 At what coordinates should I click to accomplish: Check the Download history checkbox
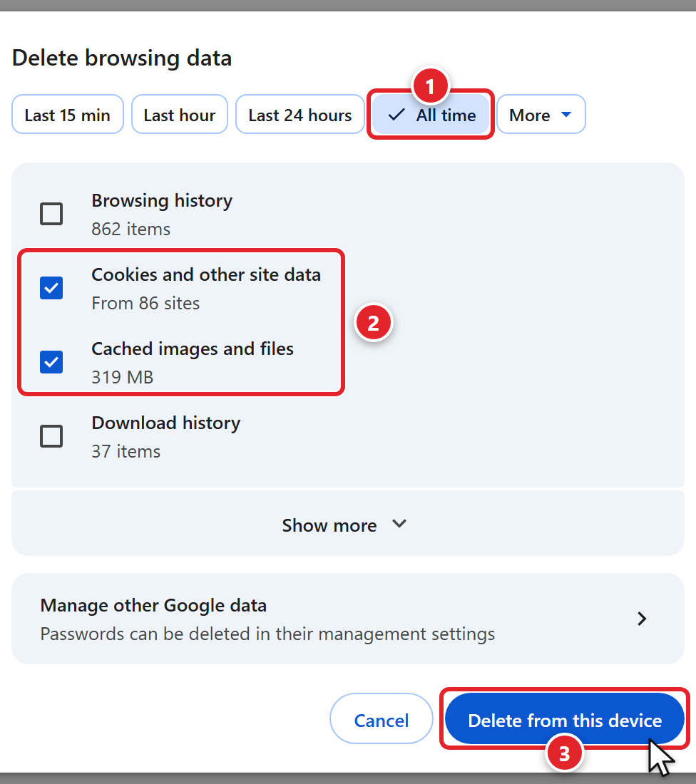click(51, 436)
